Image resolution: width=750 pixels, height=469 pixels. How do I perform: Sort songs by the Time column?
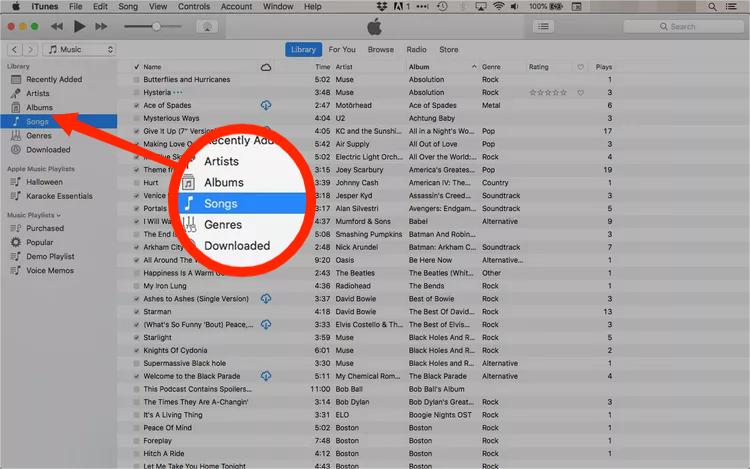coord(322,67)
